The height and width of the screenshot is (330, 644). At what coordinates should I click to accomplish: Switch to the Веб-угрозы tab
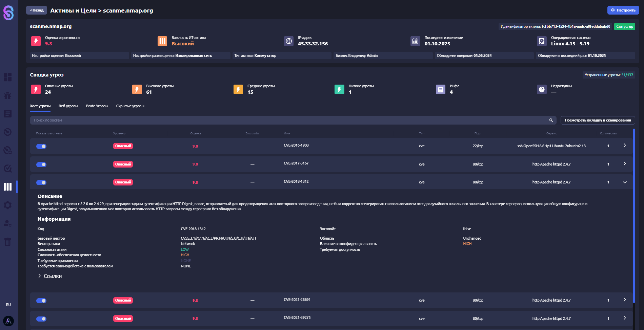coord(68,106)
